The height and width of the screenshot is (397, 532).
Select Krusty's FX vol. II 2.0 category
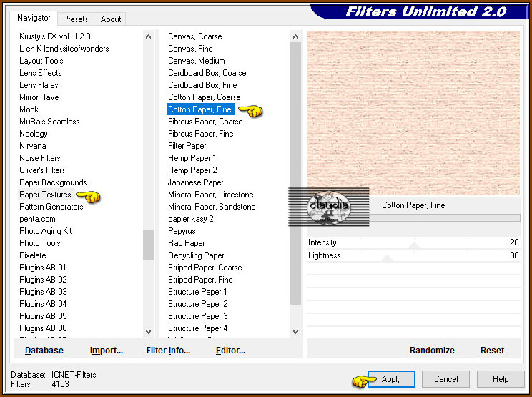point(55,36)
